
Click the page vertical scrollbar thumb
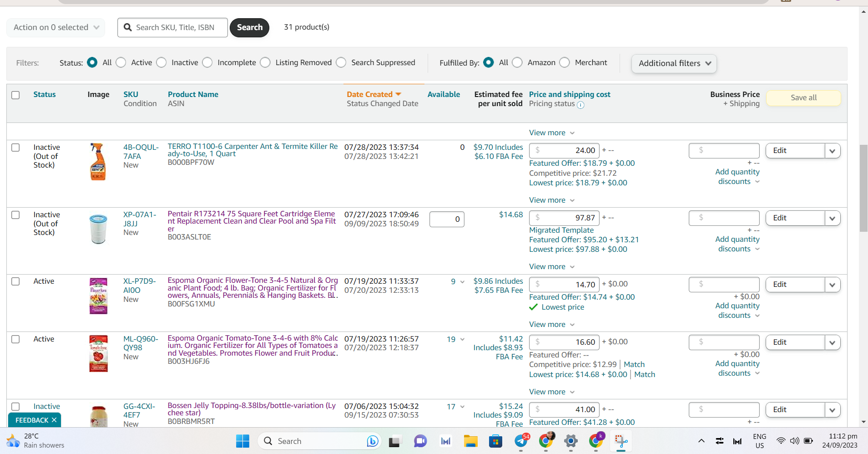coord(863,188)
